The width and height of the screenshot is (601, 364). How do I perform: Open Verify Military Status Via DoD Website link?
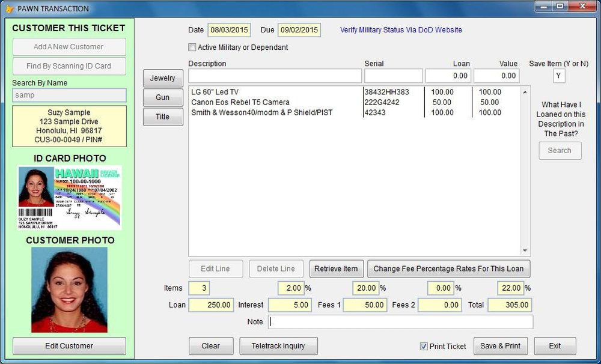401,30
